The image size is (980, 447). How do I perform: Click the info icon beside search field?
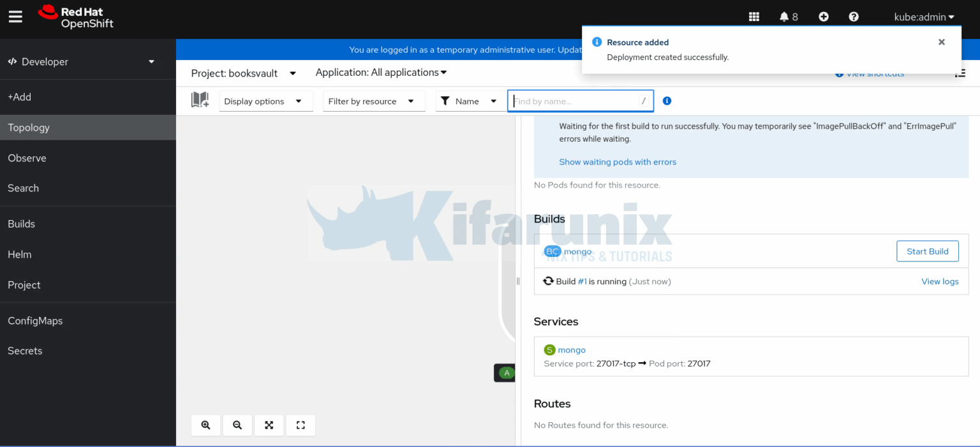click(x=667, y=101)
